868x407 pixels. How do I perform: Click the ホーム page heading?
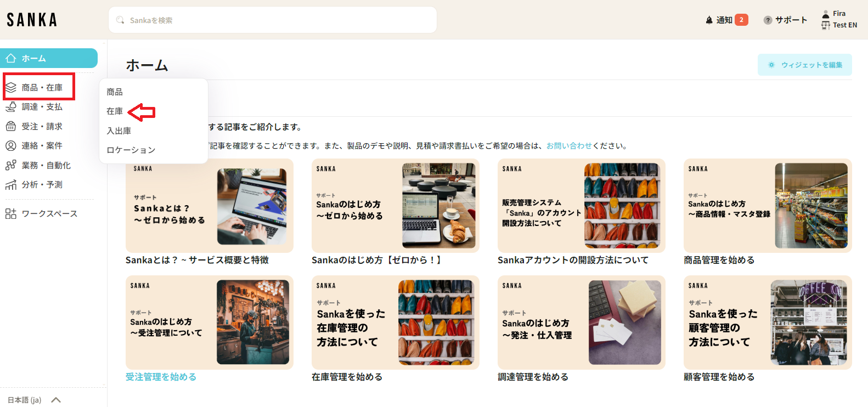click(147, 65)
